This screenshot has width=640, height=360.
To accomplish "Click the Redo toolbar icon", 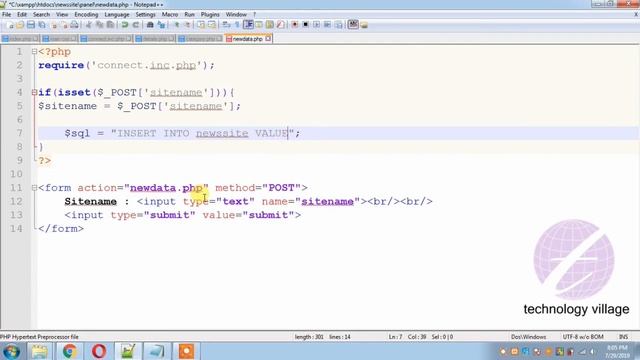I will [136, 25].
